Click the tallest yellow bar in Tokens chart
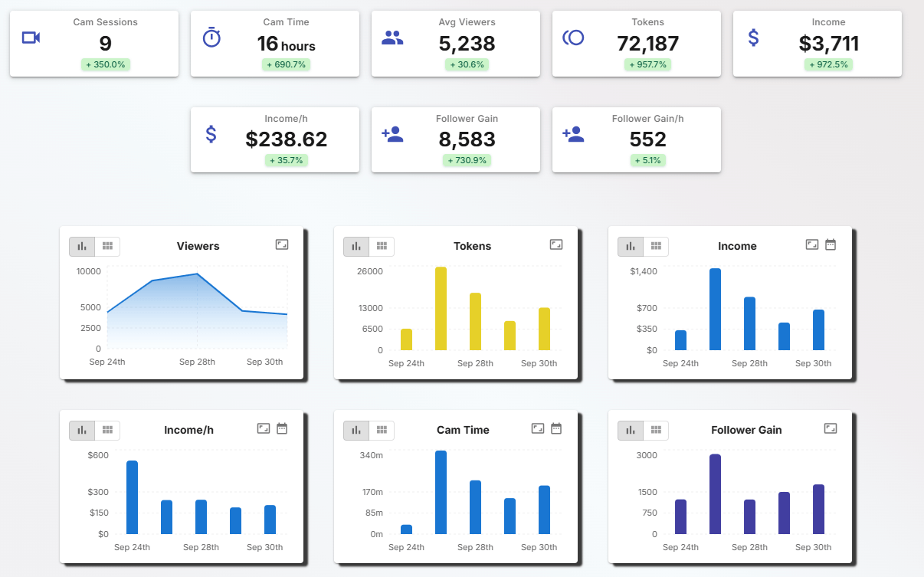This screenshot has height=577, width=924. 441,308
